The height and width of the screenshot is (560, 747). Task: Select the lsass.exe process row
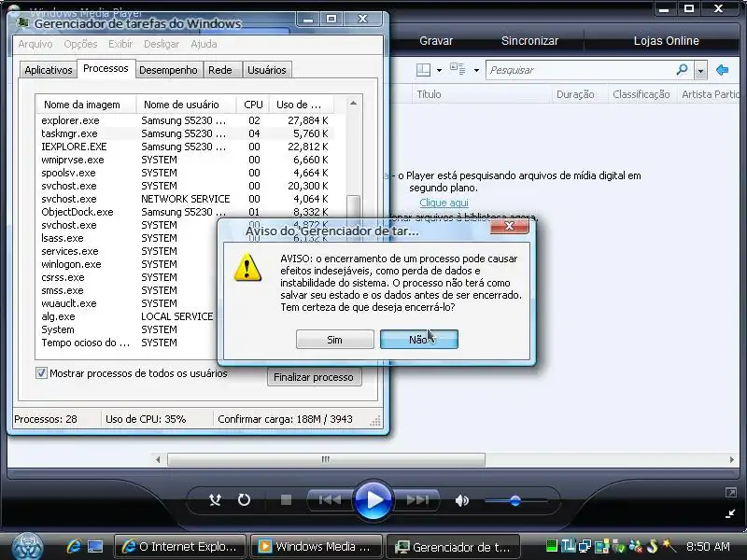click(126, 238)
